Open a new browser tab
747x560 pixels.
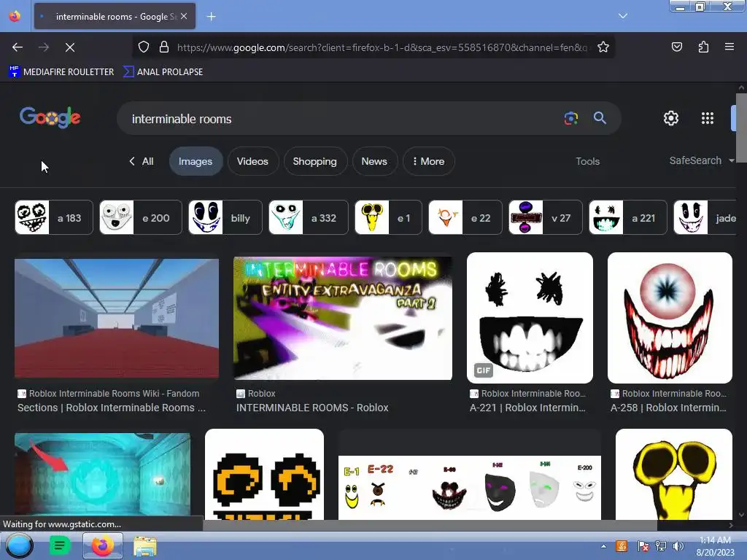[211, 17]
